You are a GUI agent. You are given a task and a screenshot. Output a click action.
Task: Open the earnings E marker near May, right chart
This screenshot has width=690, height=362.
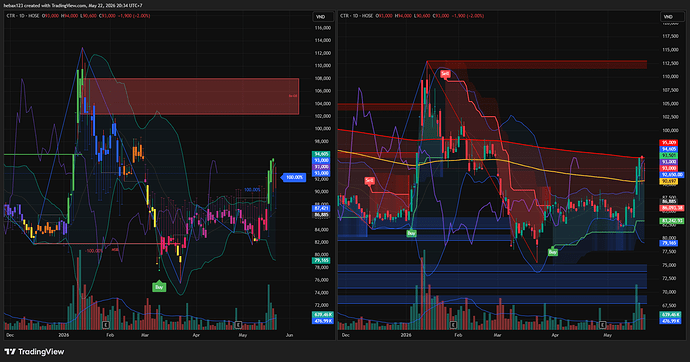click(x=602, y=325)
